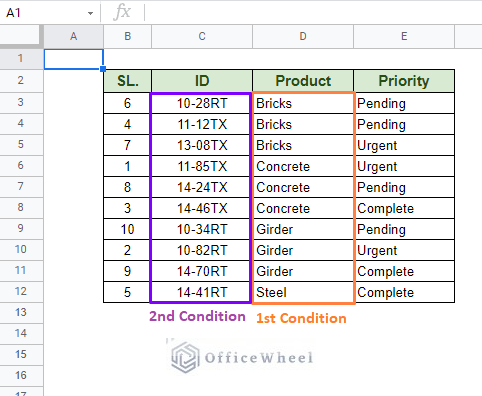Select row 14 header
Image resolution: width=482 pixels, height=396 pixels.
pyautogui.click(x=21, y=333)
